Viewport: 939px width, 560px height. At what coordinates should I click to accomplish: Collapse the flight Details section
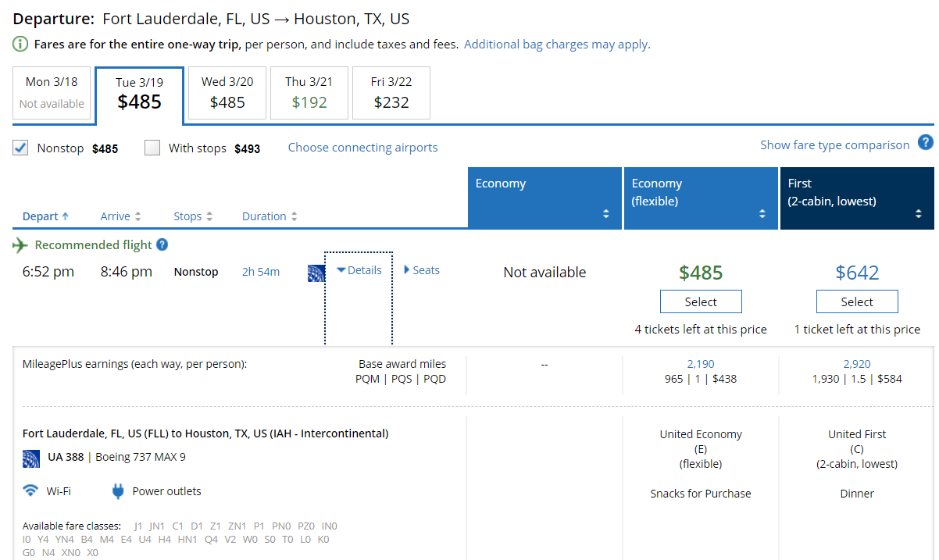[x=359, y=270]
